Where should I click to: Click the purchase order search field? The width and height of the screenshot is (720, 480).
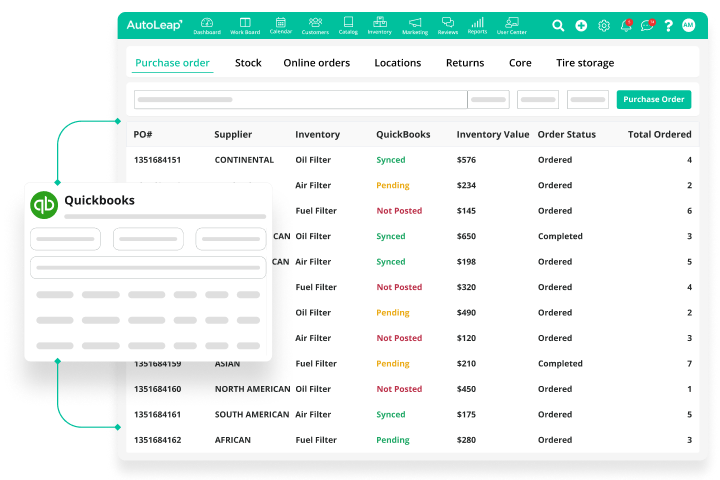click(300, 99)
